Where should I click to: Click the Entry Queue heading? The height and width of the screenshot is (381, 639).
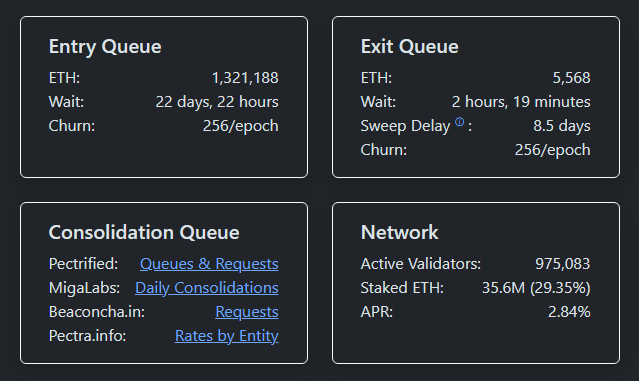105,46
